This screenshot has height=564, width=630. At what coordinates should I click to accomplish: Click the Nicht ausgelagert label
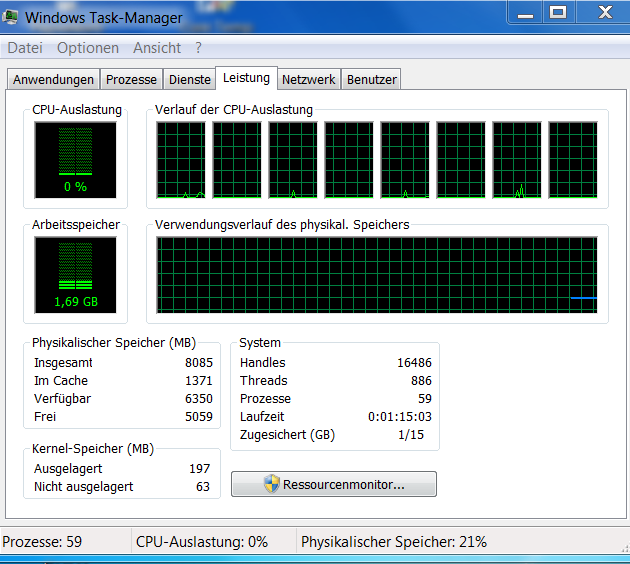tap(84, 486)
